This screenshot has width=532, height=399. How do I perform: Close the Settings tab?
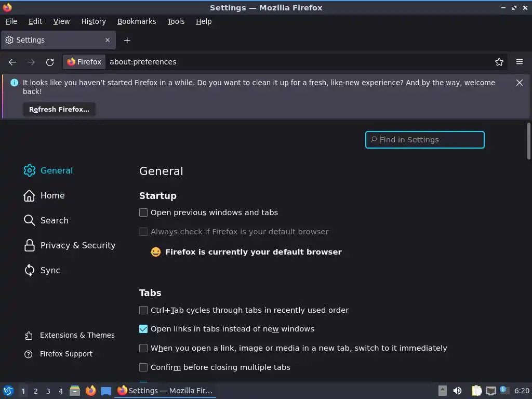pyautogui.click(x=108, y=40)
